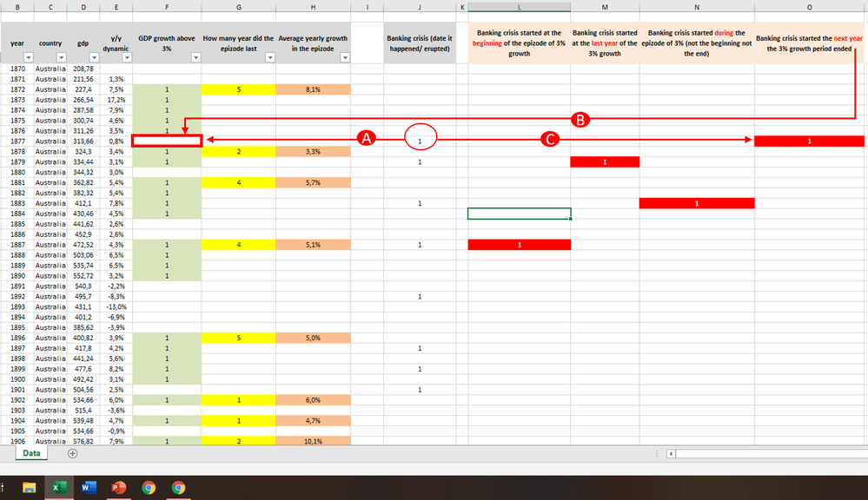Screen dimensions: 868x500
Task: Click the gdp value 576,82
Action: coord(83,441)
